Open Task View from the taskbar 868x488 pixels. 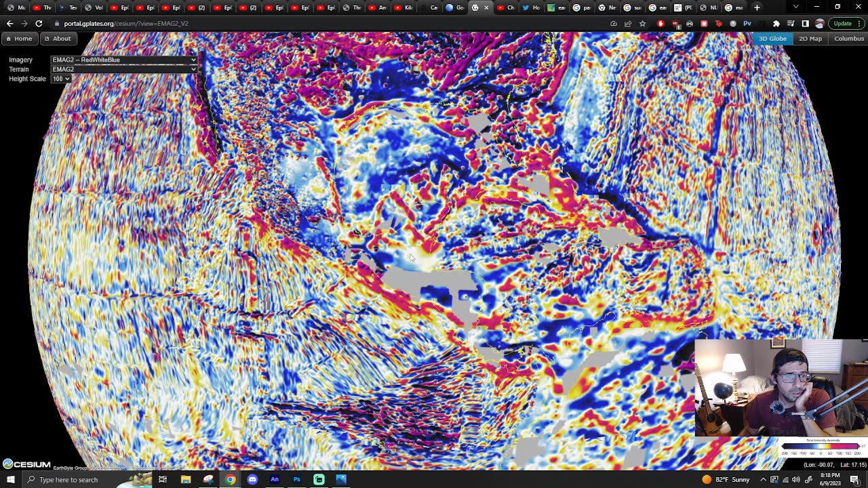[x=163, y=480]
